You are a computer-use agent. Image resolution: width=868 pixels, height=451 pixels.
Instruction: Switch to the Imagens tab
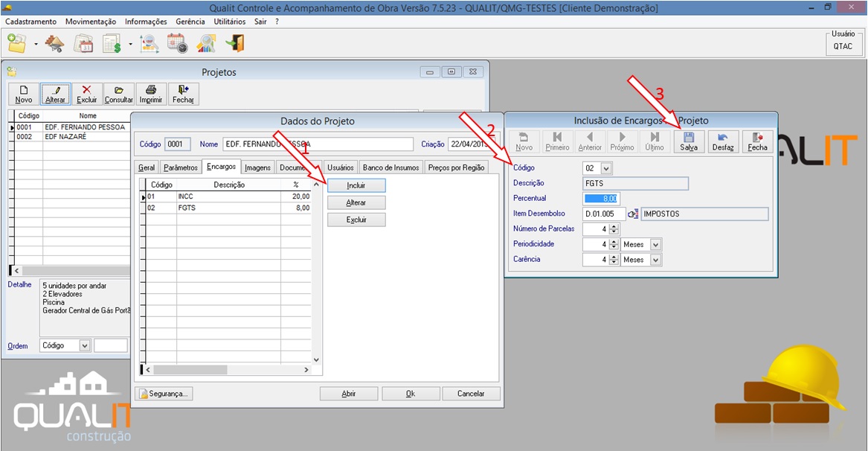pos(258,168)
